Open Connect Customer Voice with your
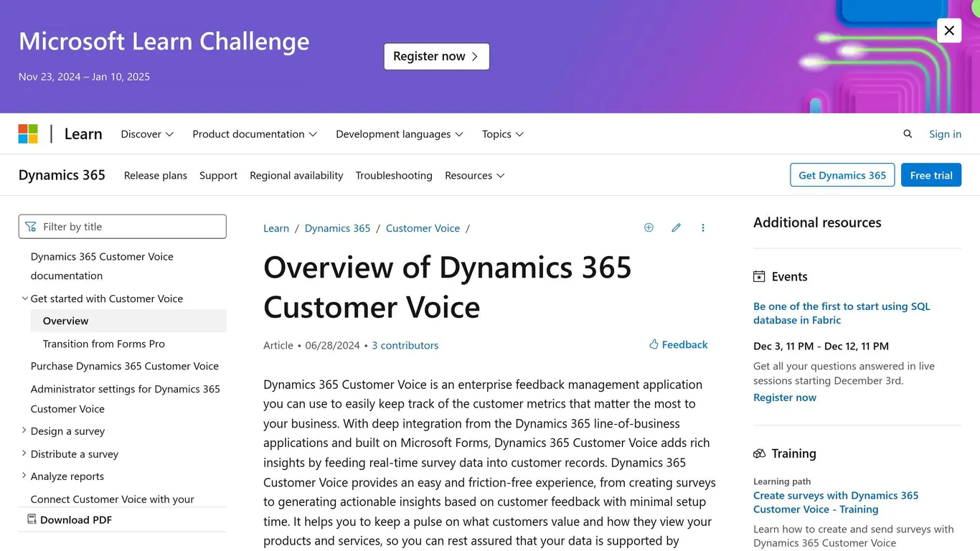Screen dimensions: 980x551 (113, 499)
